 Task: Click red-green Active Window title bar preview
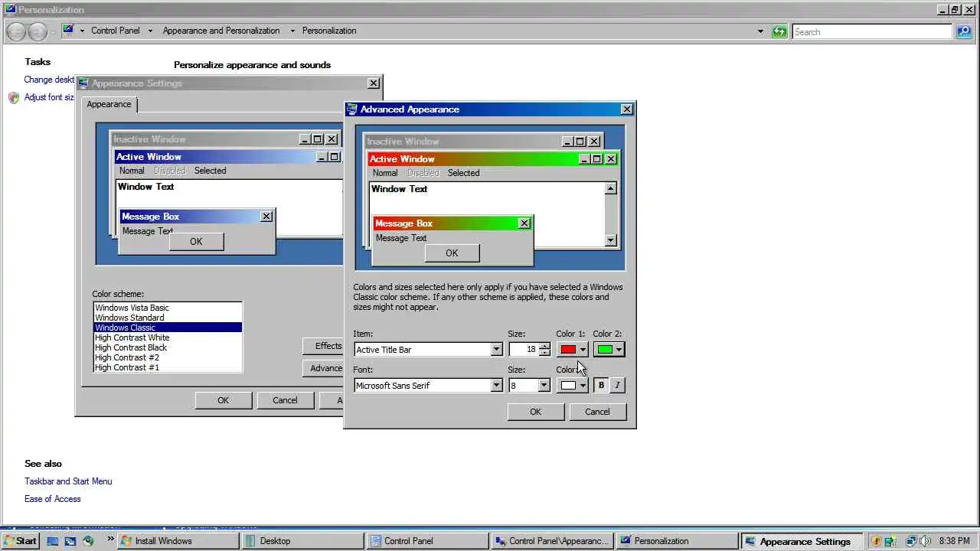click(492, 159)
